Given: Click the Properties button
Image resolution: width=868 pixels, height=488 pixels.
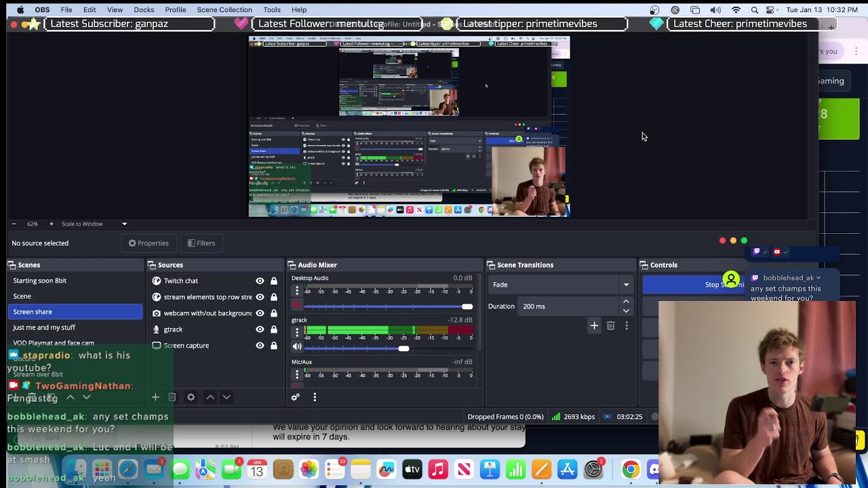Looking at the screenshot, I should click(149, 243).
